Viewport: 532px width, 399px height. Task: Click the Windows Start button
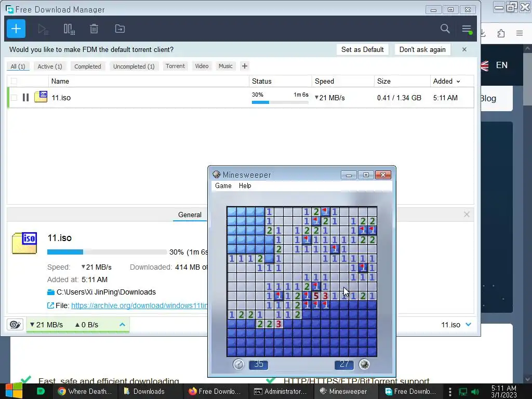[x=14, y=391]
